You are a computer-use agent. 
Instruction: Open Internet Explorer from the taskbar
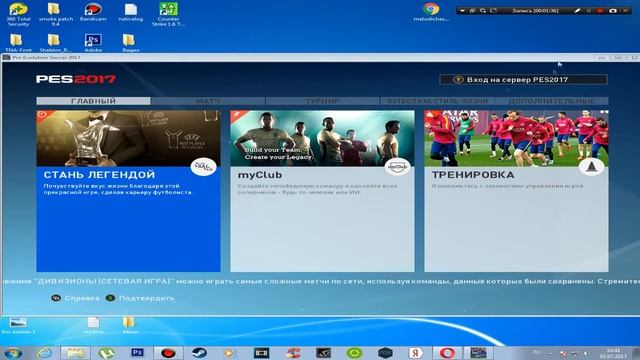point(44,353)
